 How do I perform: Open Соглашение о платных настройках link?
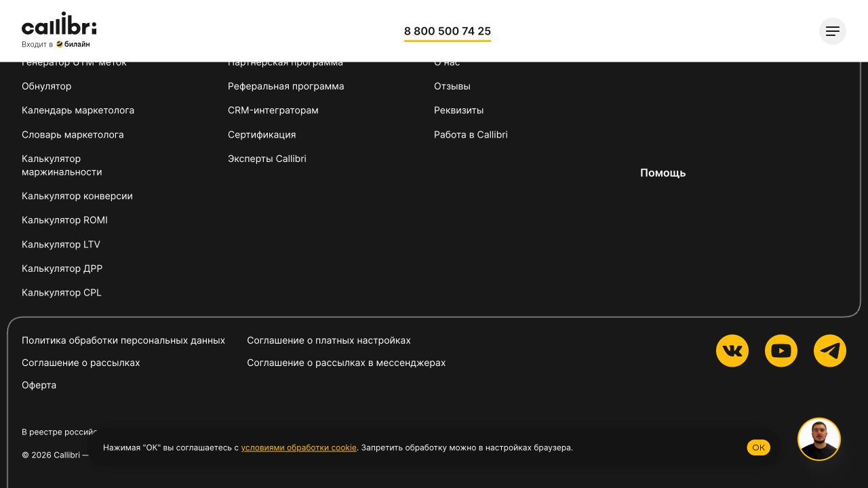(329, 340)
